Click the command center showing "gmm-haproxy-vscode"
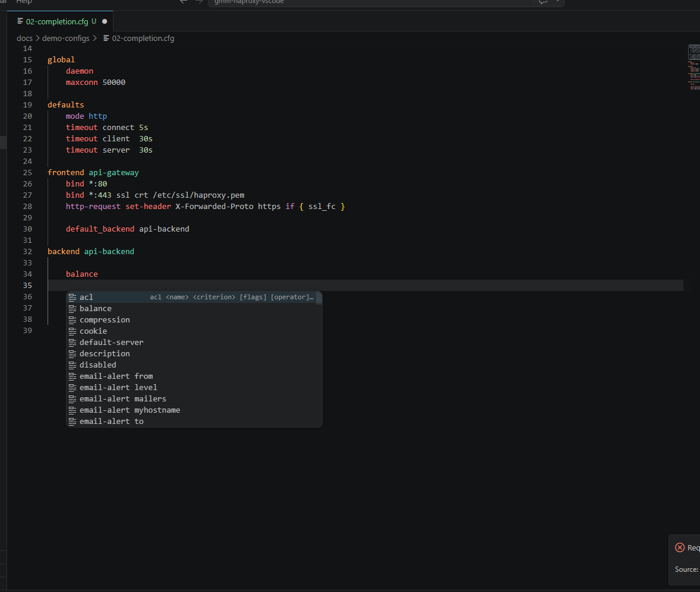This screenshot has height=592, width=700. [374, 2]
